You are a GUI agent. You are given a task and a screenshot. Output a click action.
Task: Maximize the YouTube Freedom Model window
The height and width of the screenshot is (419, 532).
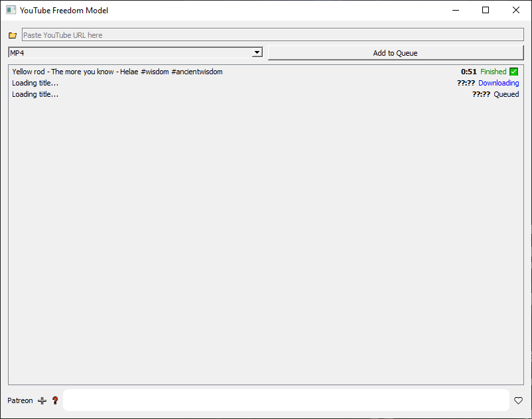pyautogui.click(x=486, y=10)
